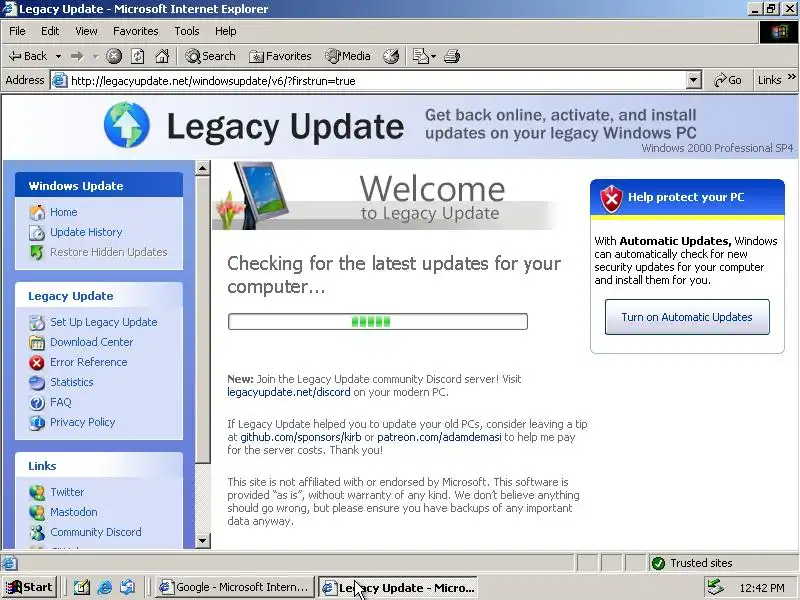The width and height of the screenshot is (800, 600).
Task: Open the View menu
Action: point(86,31)
